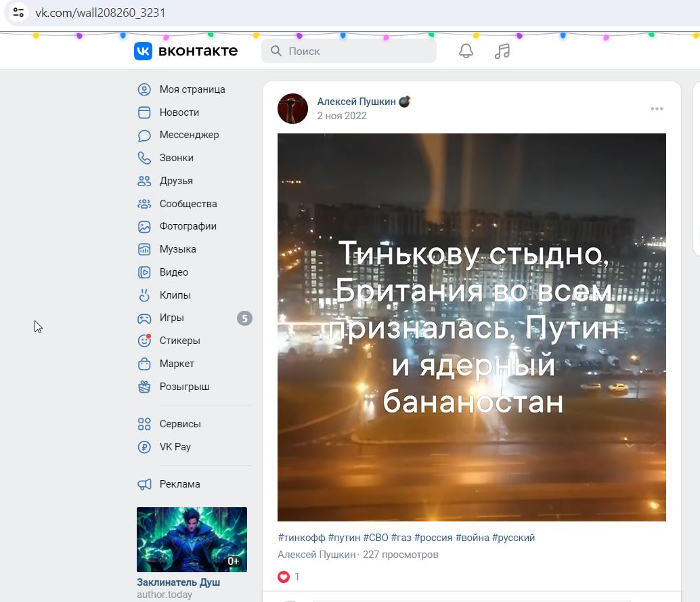
Task: Click the Заклинатель Душ ad thumbnail
Action: [x=192, y=540]
